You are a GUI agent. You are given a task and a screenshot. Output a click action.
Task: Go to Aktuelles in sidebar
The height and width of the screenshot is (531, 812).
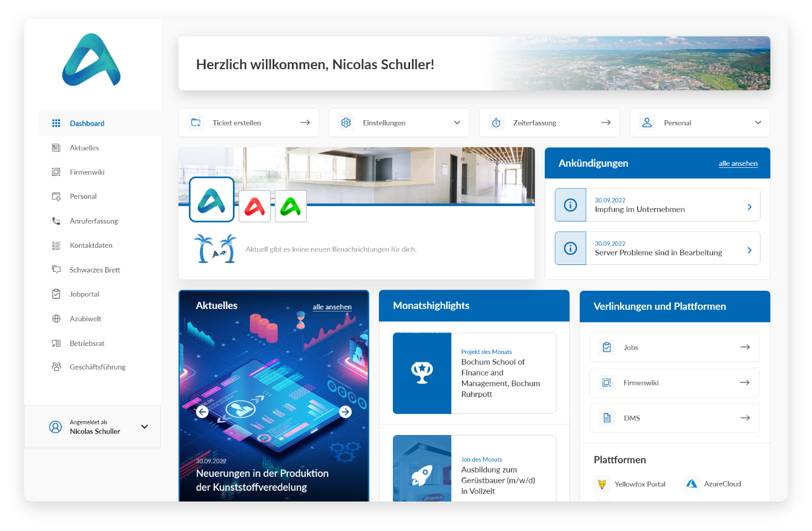84,148
